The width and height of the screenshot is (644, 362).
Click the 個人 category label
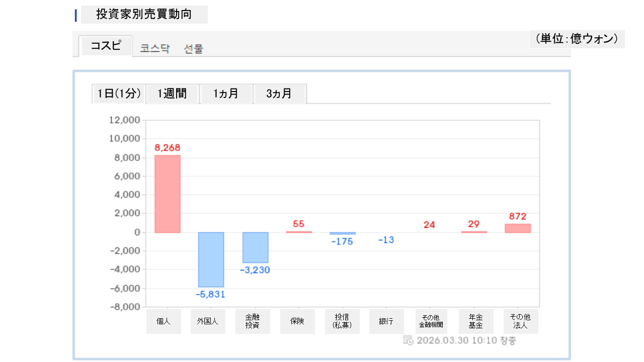click(x=164, y=321)
